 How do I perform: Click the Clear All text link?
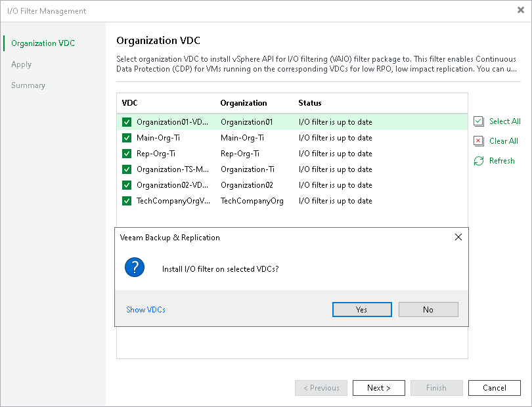[x=504, y=141]
